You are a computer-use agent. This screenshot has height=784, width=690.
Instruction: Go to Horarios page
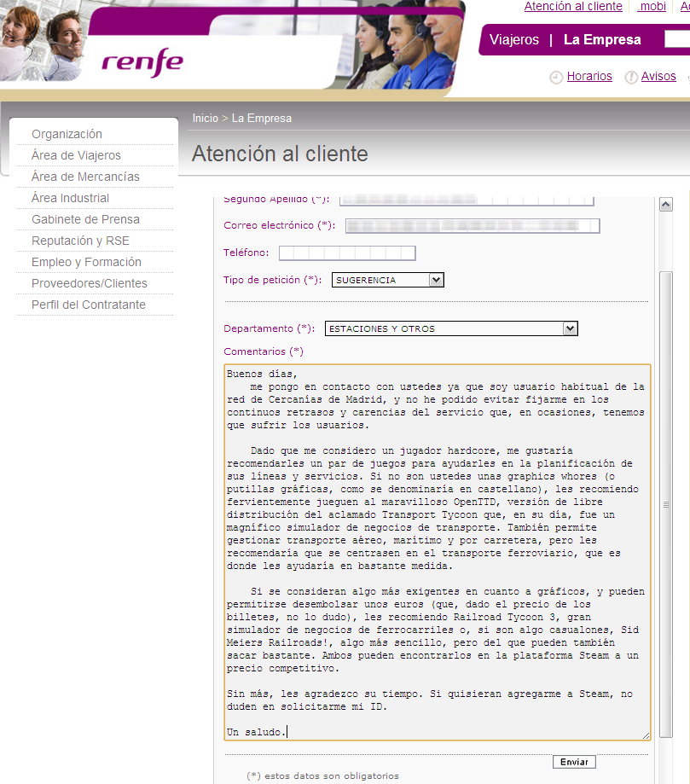[589, 77]
